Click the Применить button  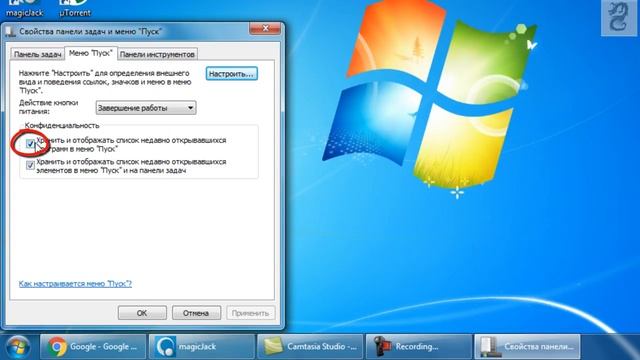coord(250,313)
